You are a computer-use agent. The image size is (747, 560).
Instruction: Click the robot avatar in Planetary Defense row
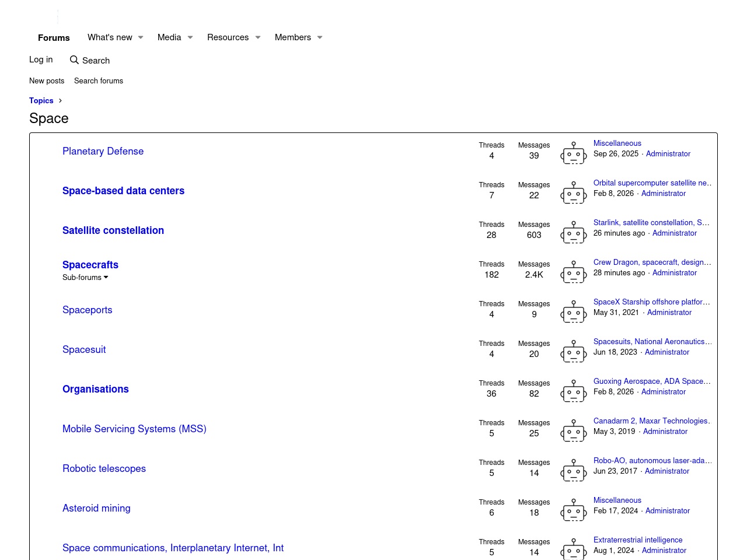click(x=574, y=153)
